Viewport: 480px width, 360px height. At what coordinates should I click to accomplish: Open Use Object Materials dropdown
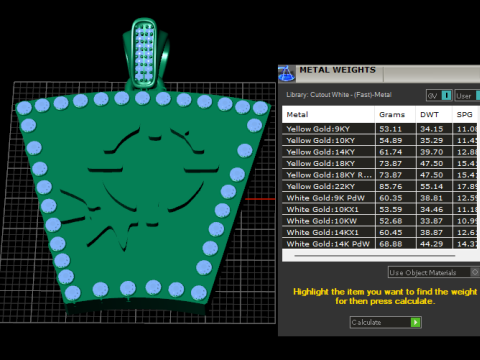click(x=433, y=272)
